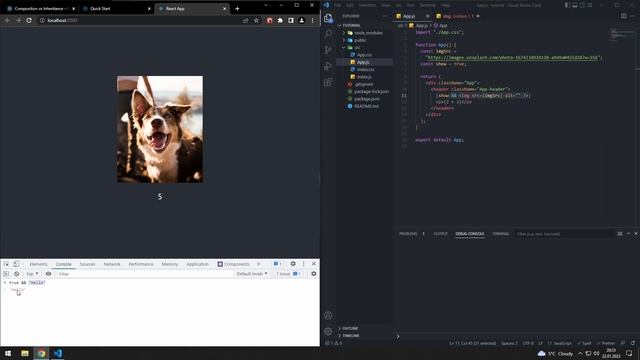This screenshot has width=640, height=360.
Task: Close the App.js editor tab
Action: 428,16
